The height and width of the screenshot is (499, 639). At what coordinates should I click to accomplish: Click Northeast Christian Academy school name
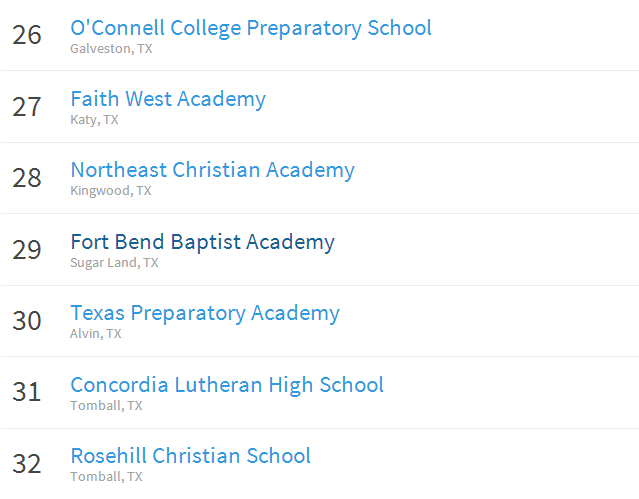[212, 170]
